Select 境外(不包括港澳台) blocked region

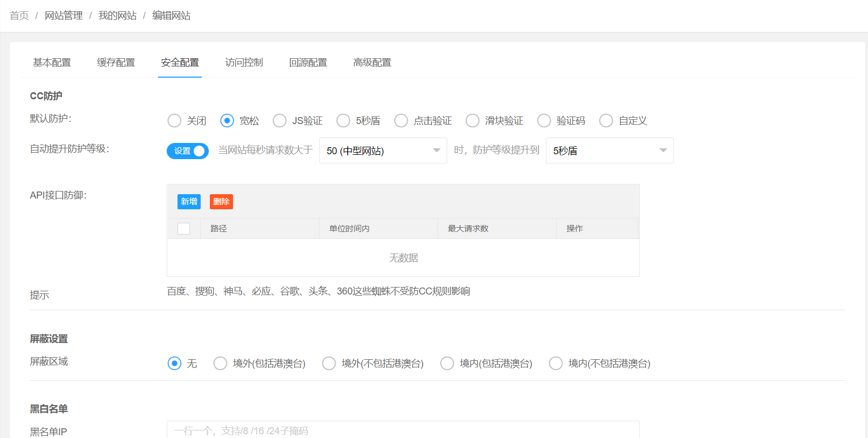(x=329, y=363)
